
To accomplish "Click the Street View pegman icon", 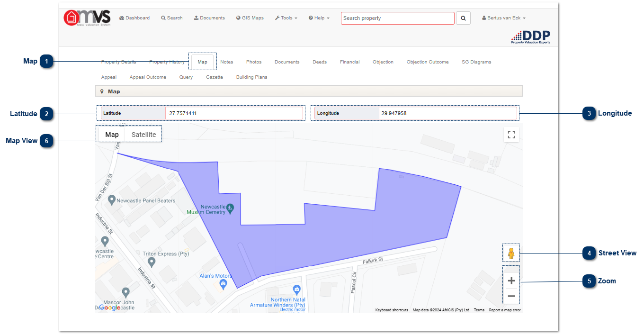I will 511,254.
